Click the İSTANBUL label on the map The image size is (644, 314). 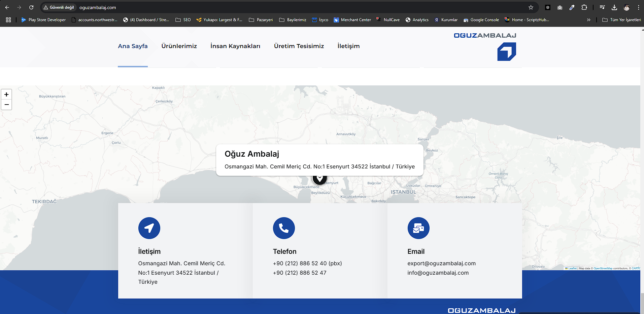pyautogui.click(x=403, y=192)
